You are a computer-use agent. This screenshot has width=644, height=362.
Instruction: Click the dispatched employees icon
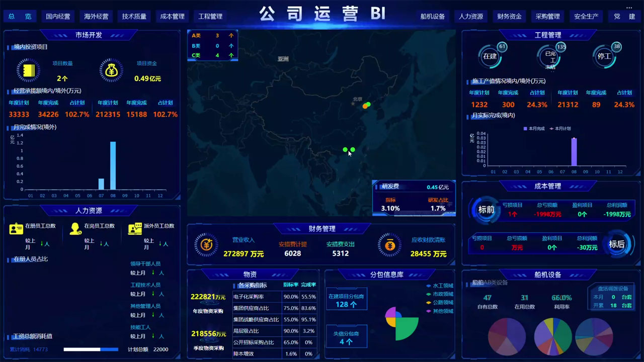point(135,229)
